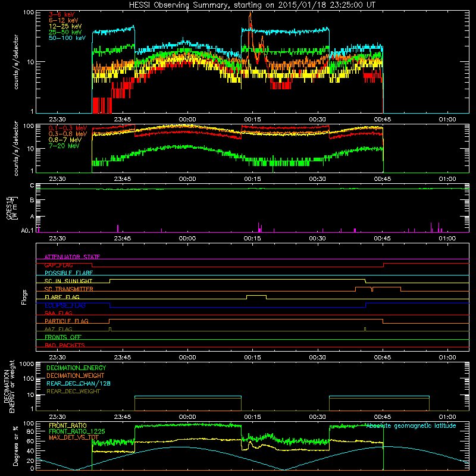Screen dimensions: 476x476
Task: Select the orange 6-12 keV legend label
Action: (63, 20)
